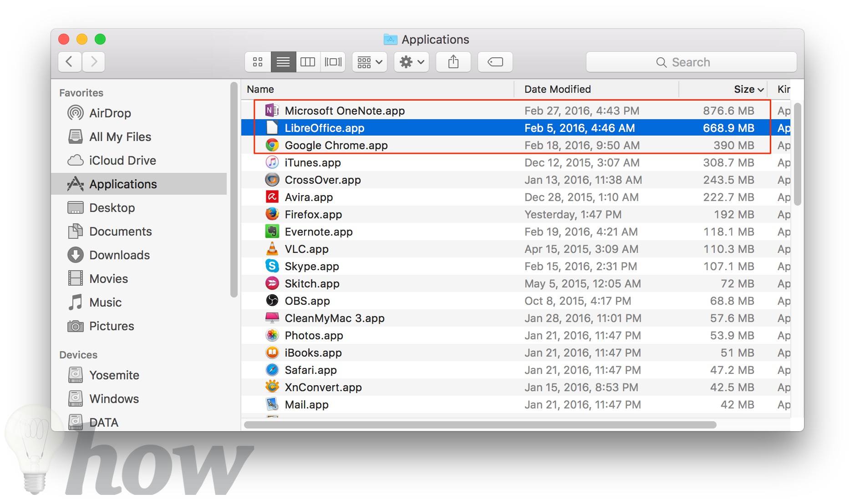Click the Edit Tags button
The height and width of the screenshot is (504, 855).
pyautogui.click(x=495, y=62)
